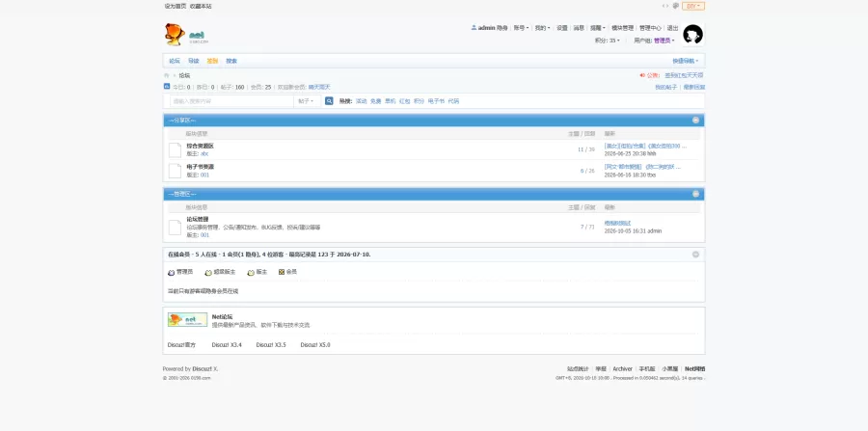Click the forum page icon for 综合资源区

[175, 150]
